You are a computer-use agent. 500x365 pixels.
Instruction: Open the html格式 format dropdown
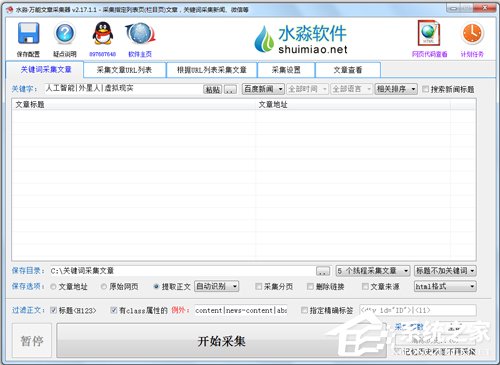[445, 286]
